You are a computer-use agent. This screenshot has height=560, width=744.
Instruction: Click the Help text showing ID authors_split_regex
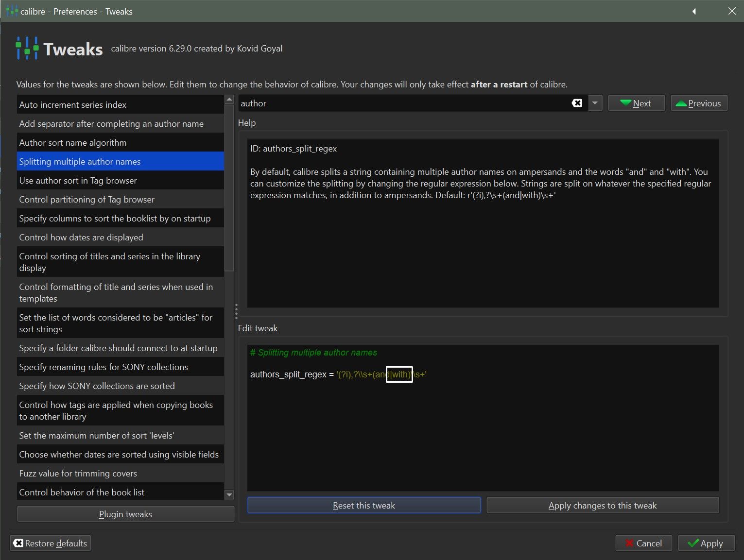pos(294,149)
